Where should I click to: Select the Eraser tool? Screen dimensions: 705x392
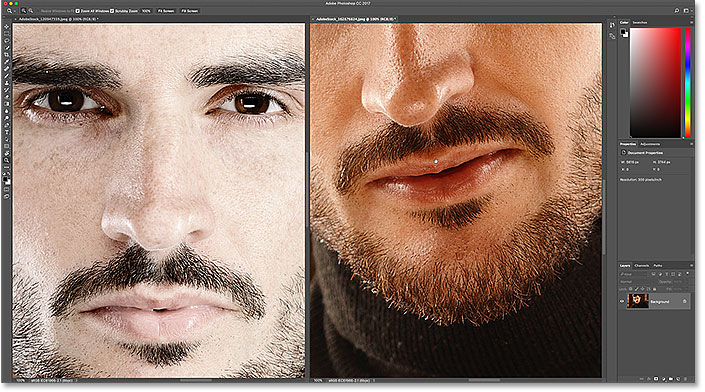pyautogui.click(x=6, y=97)
